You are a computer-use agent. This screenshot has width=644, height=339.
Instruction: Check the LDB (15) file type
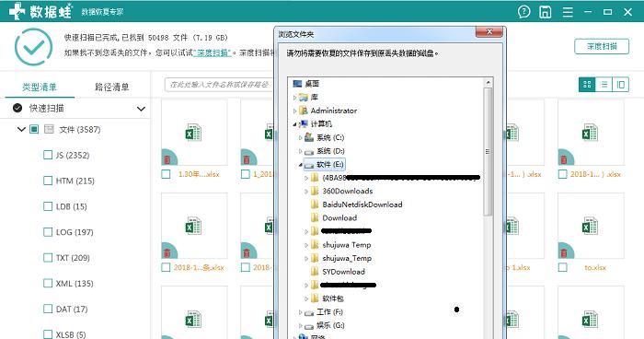[x=48, y=206]
